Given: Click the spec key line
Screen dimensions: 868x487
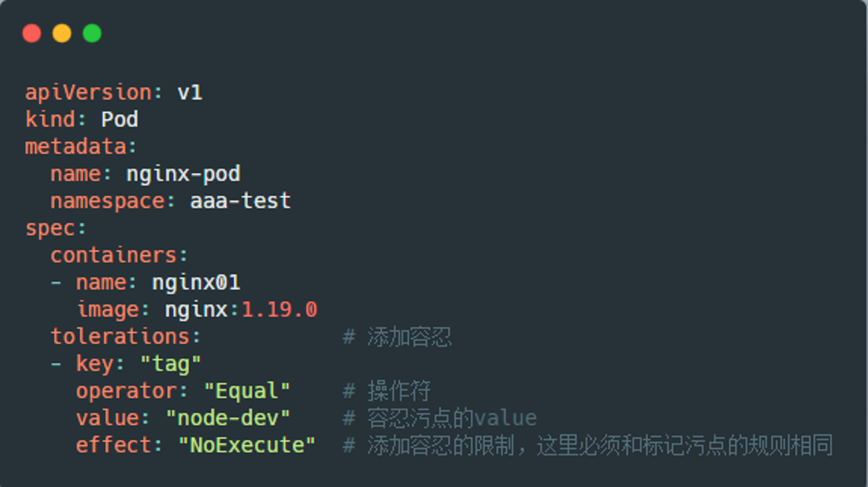Looking at the screenshot, I should coord(56,228).
